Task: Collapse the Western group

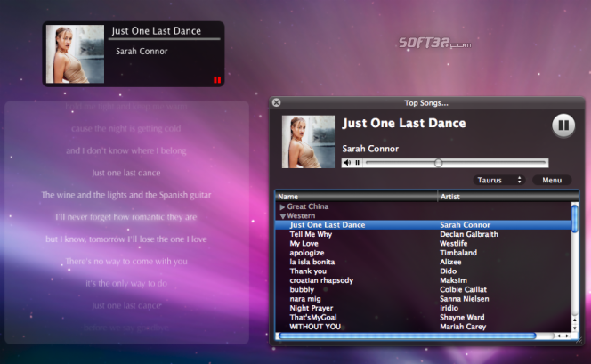Action: pos(283,215)
